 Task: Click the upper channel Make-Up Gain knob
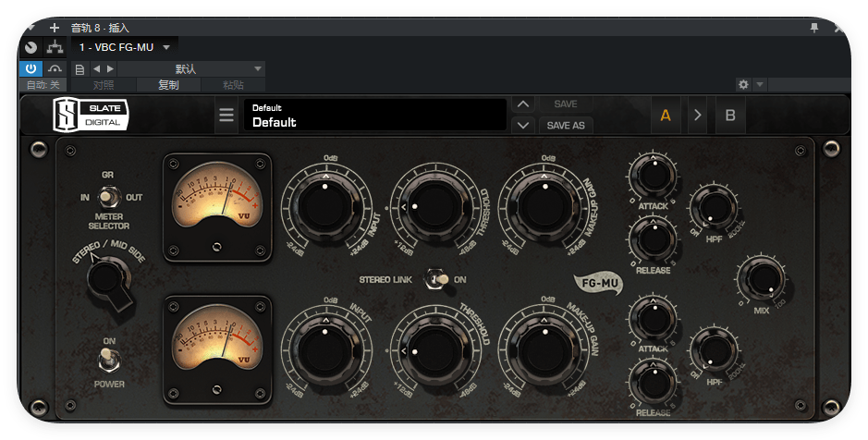pyautogui.click(x=544, y=207)
